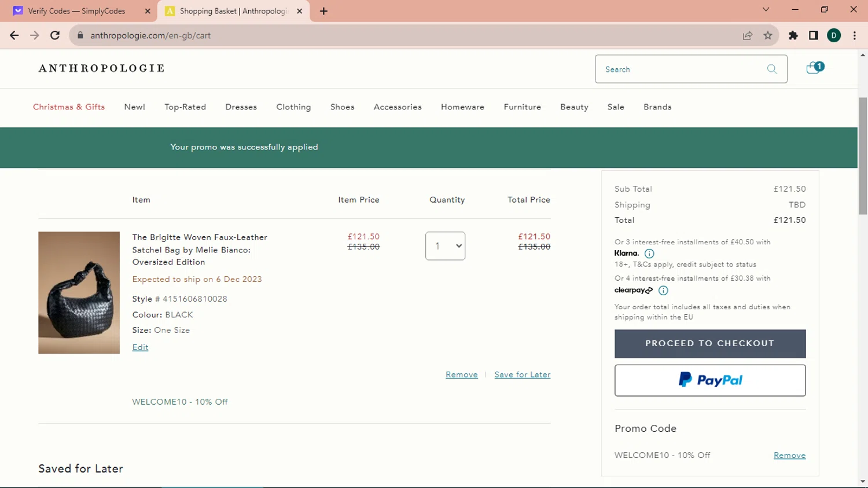Viewport: 868px width, 488px height.
Task: Remove the WELCOME10 promo code
Action: tap(789, 456)
